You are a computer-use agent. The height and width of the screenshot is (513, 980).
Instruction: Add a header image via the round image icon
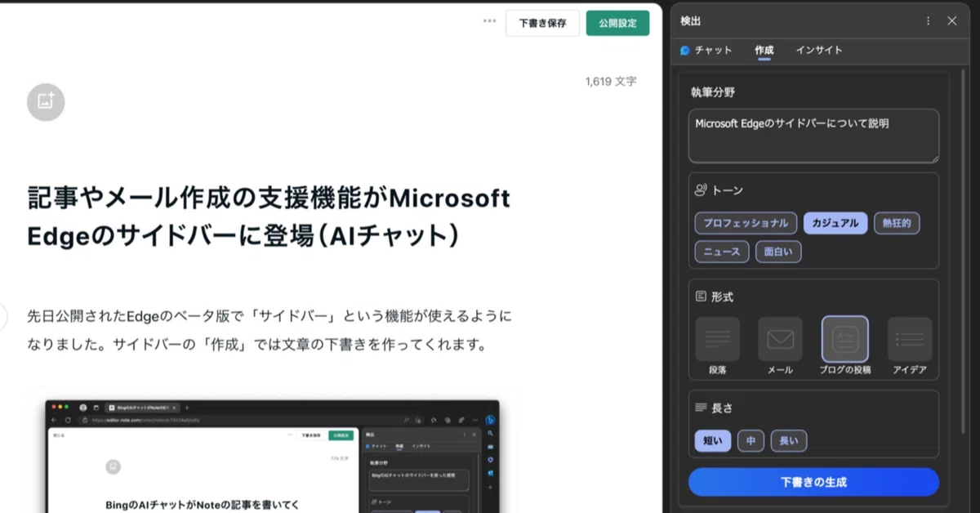point(46,102)
